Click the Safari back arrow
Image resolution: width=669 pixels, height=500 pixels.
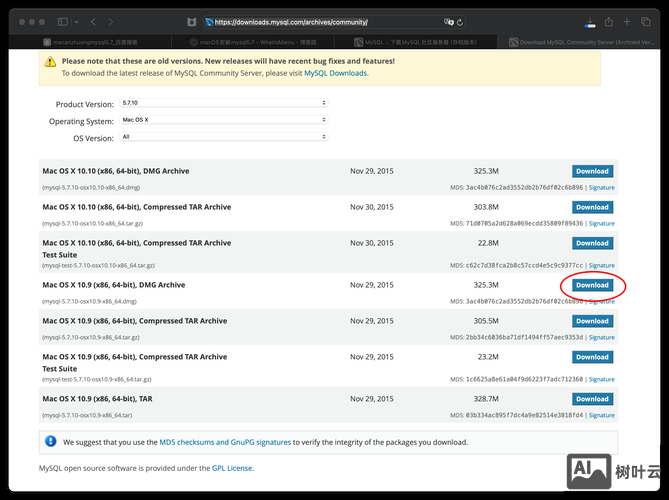(94, 21)
